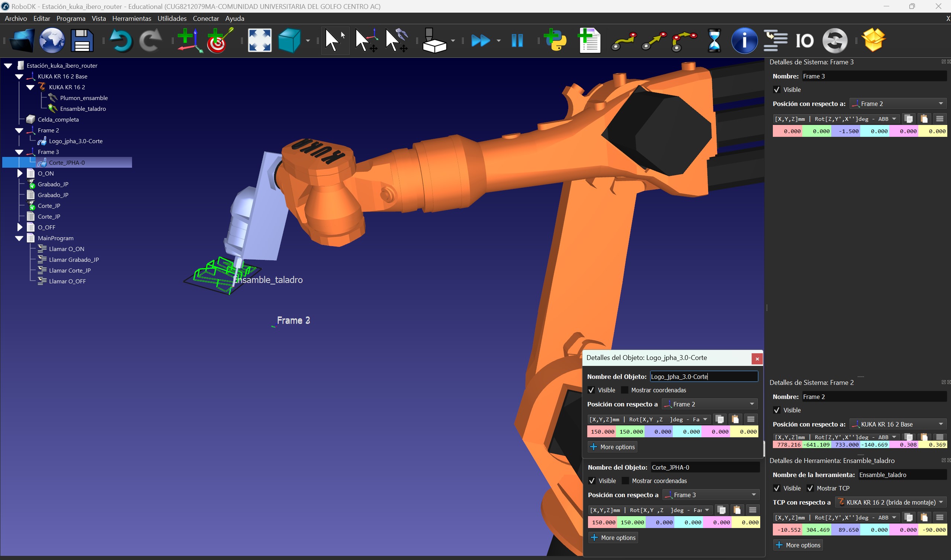This screenshot has height=560, width=951.
Task: Expand the O_OFF program node
Action: point(20,227)
